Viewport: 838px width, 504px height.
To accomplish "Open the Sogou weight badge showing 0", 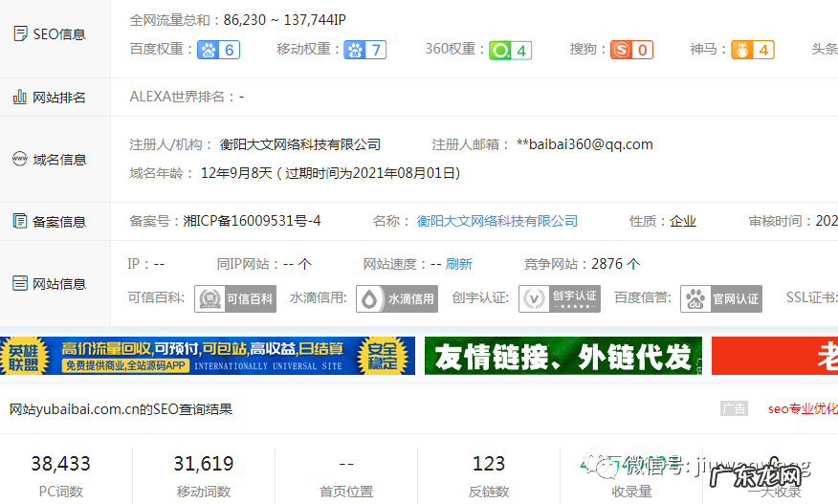I will click(x=631, y=50).
